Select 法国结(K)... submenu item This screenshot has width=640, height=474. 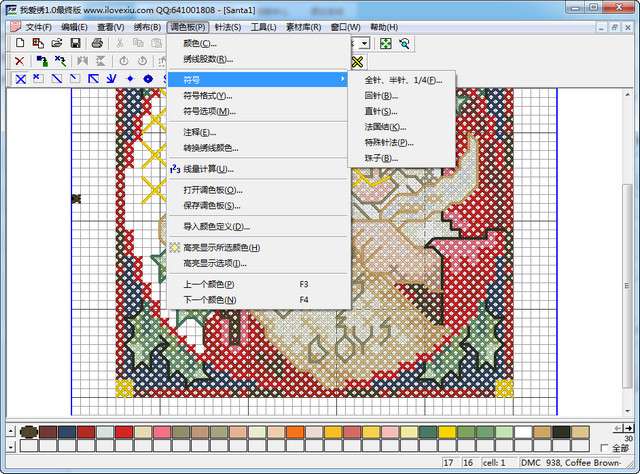(x=402, y=127)
